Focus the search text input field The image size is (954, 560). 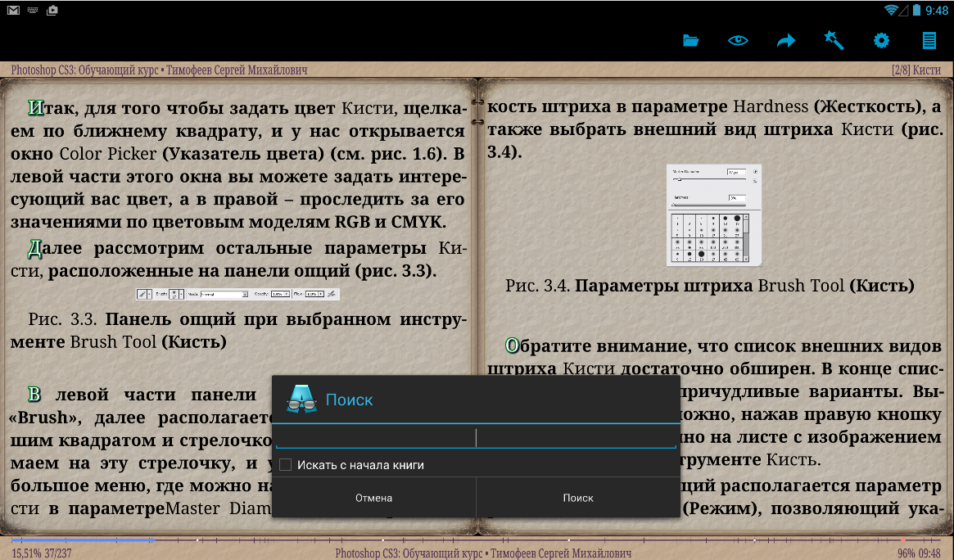point(475,438)
